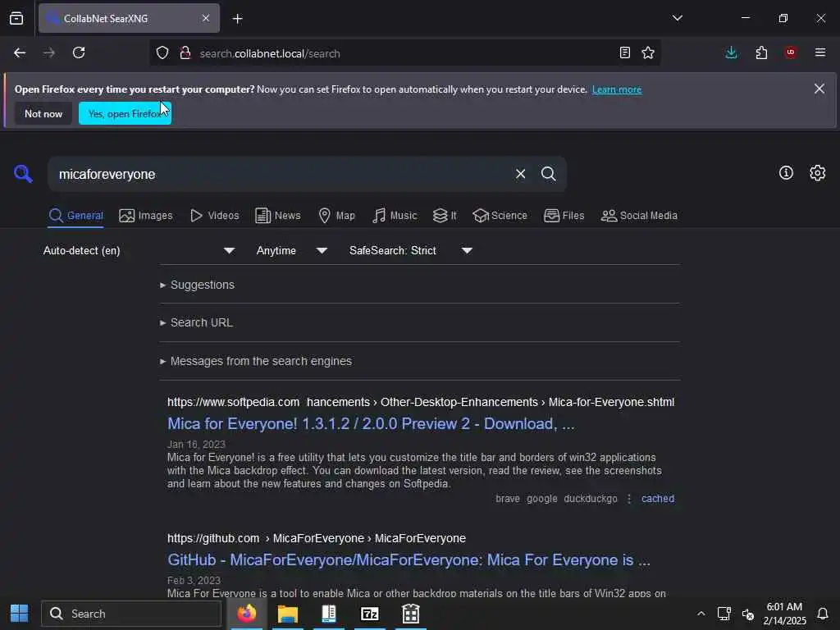Show hidden system tray icons

click(701, 614)
